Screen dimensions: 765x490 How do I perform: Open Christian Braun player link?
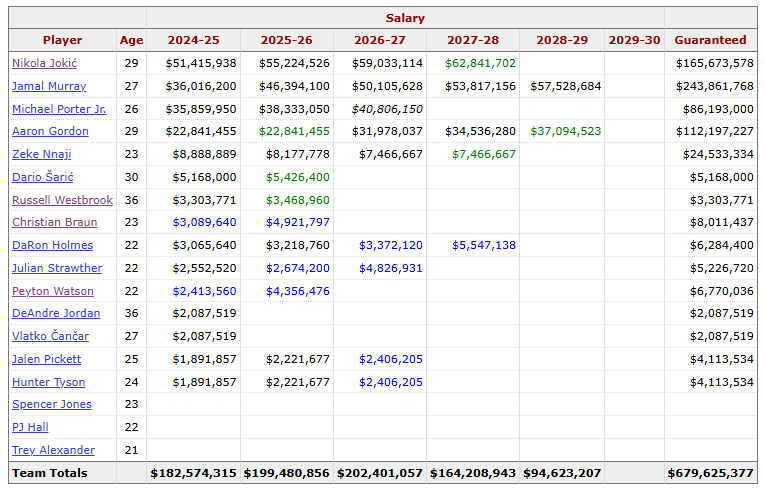tap(55, 222)
